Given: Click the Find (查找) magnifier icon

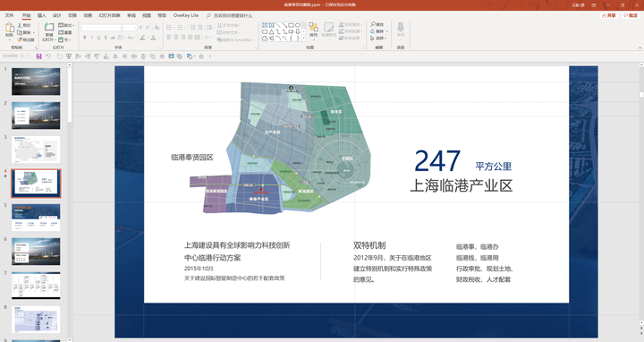Looking at the screenshot, I should (373, 25).
